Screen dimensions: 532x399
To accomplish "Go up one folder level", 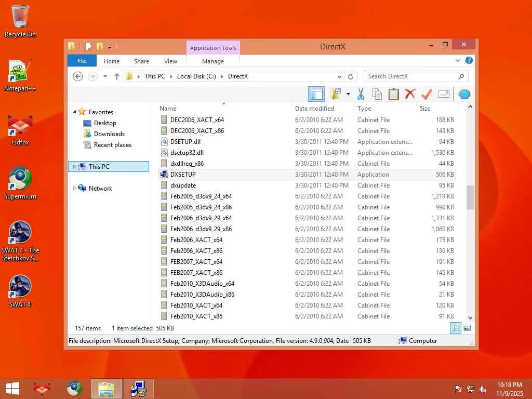I will pyautogui.click(x=117, y=76).
